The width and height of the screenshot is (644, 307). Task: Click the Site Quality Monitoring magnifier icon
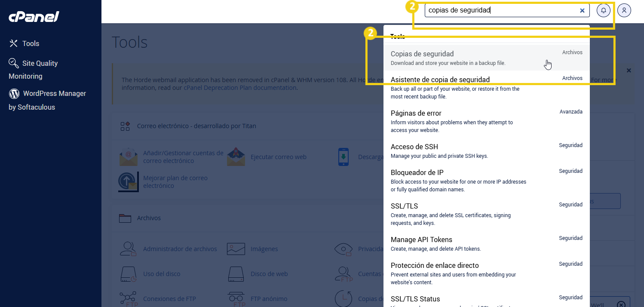point(14,63)
